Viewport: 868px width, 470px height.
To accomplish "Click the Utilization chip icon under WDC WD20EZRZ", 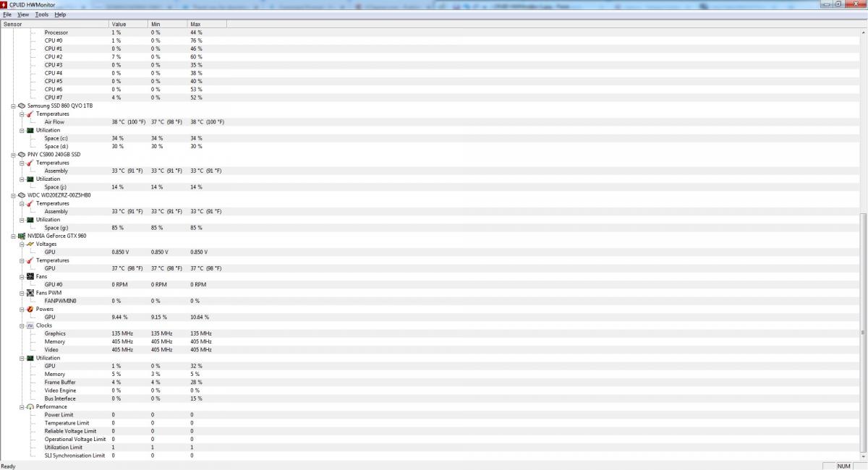I will tap(30, 220).
